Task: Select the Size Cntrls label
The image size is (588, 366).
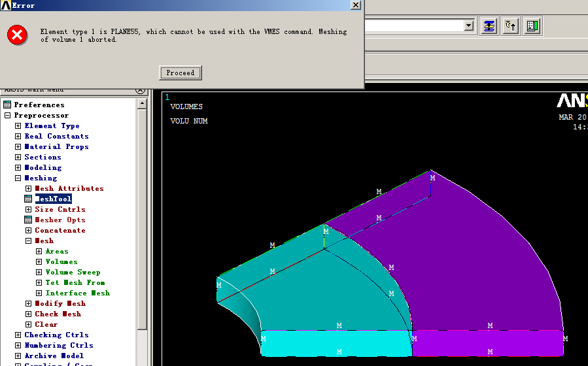Action: (x=60, y=209)
